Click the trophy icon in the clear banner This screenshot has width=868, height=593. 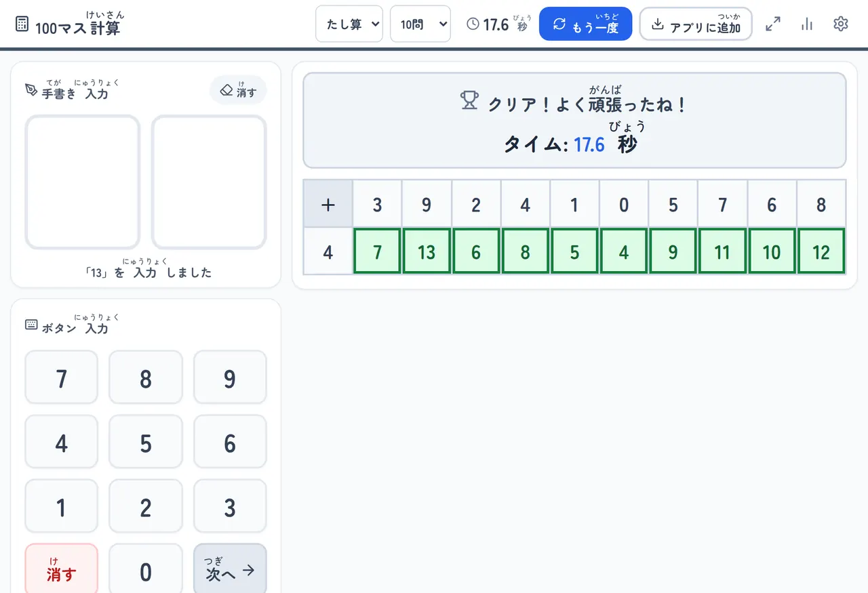click(469, 101)
